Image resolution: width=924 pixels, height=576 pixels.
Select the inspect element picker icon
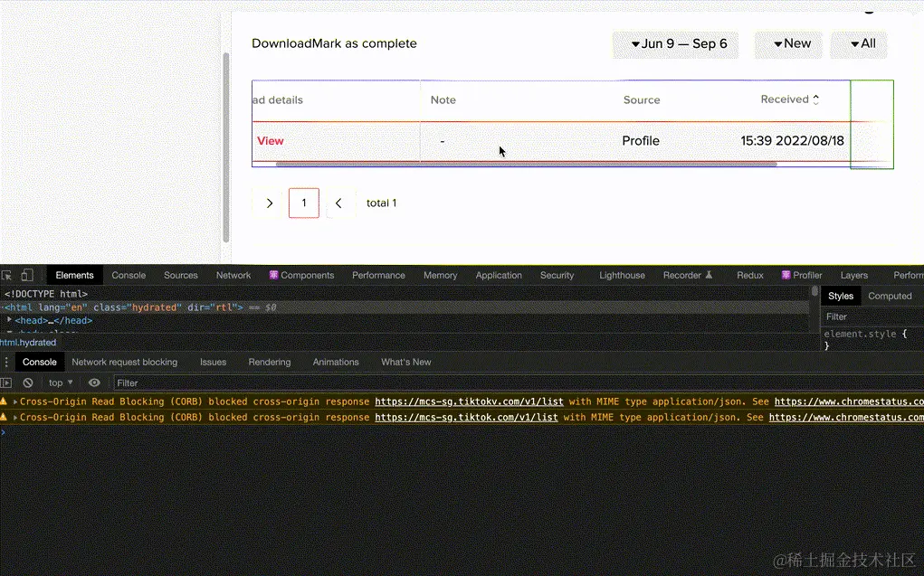tap(6, 275)
